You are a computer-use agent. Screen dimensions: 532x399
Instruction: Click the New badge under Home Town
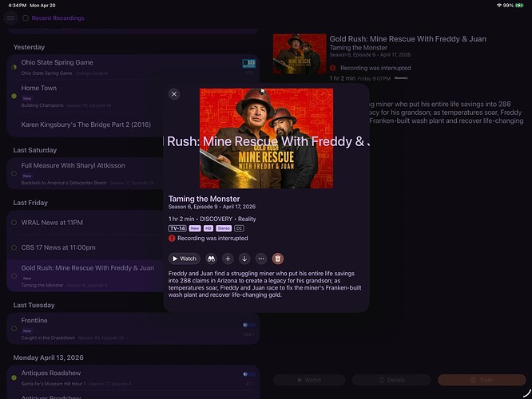[27, 98]
